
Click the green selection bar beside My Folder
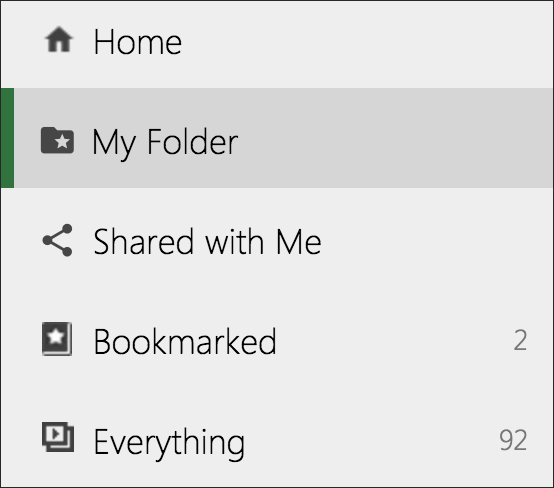click(x=7, y=138)
